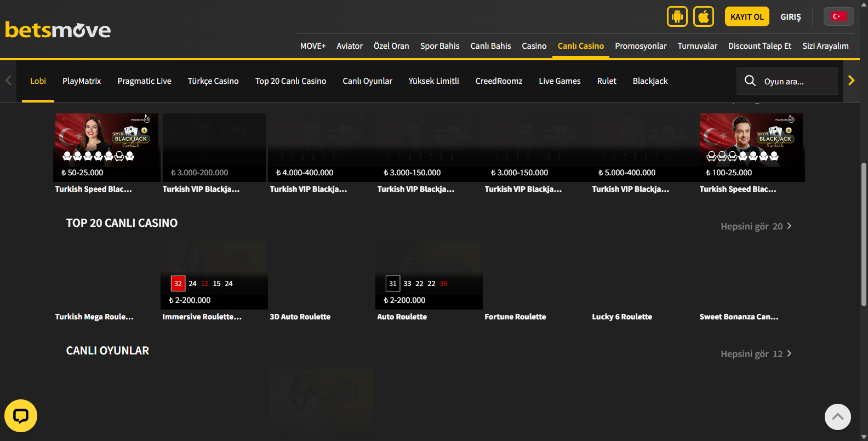The height and width of the screenshot is (441, 868).
Task: Select the CreedRoomz tab
Action: [499, 81]
